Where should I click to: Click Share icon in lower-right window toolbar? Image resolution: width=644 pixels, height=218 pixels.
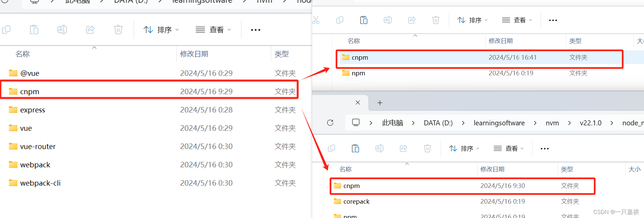[x=403, y=148]
